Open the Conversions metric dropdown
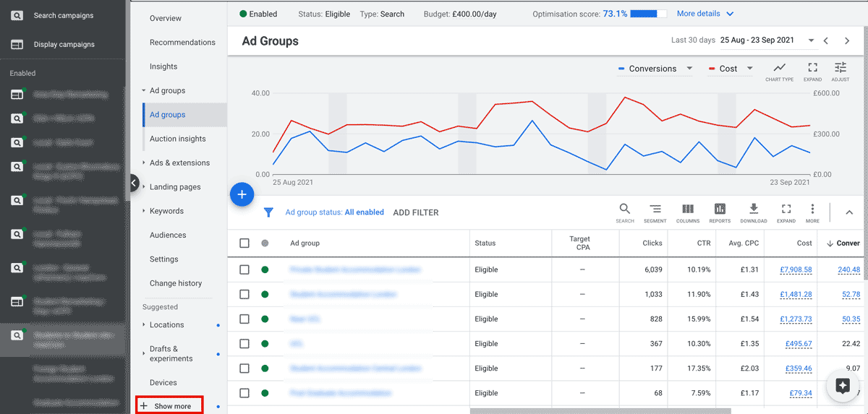 [689, 69]
